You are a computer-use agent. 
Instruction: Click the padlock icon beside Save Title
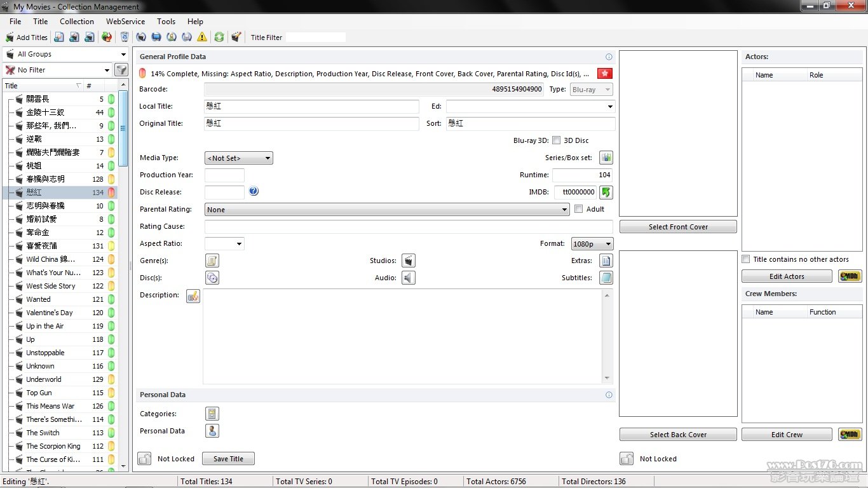point(145,459)
